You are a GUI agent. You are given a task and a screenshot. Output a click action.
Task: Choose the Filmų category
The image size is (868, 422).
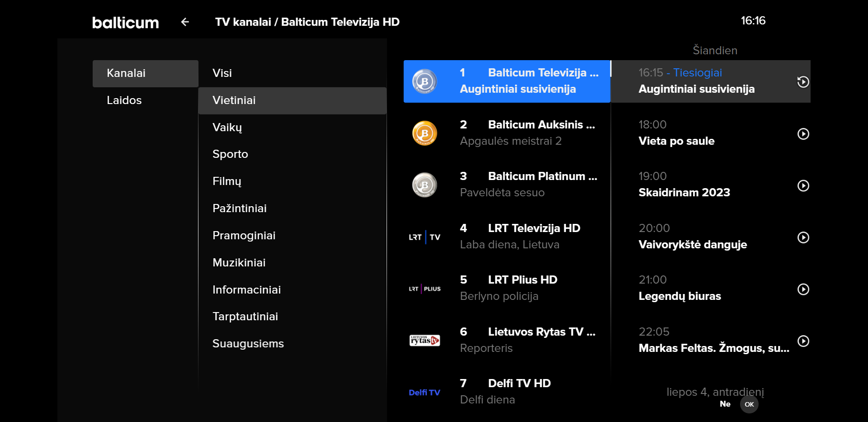tap(292, 181)
